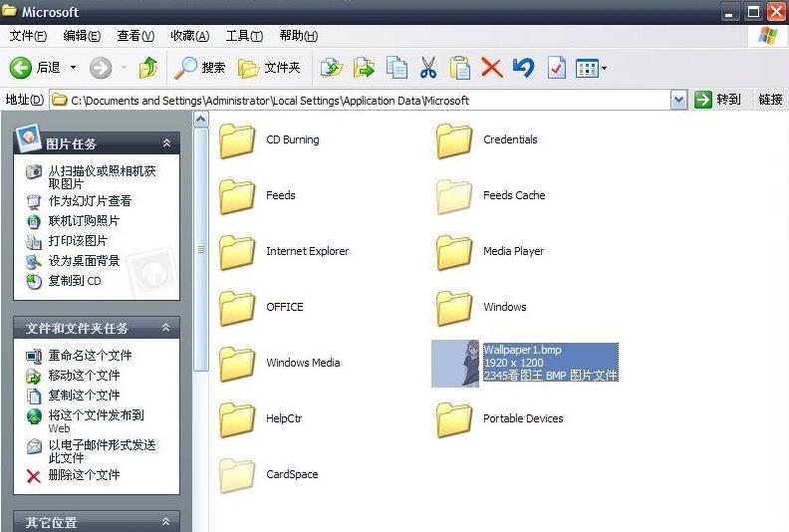Expand the address bar dropdown arrow
Viewport: 789px width, 532px height.
point(678,100)
